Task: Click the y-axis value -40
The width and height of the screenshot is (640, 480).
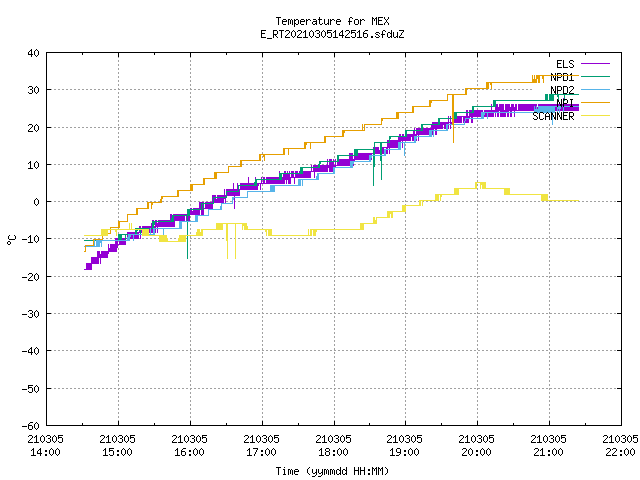Action: (x=31, y=351)
